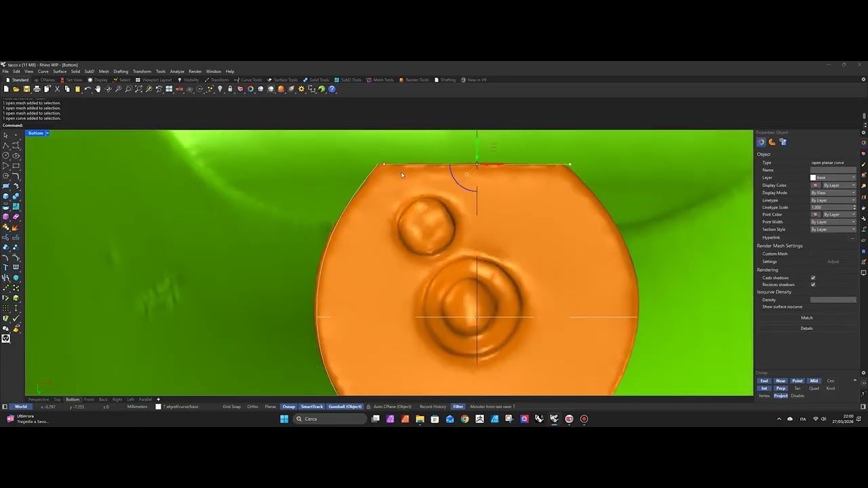The width and height of the screenshot is (868, 488).
Task: Click the Filter button in status bar
Action: (x=458, y=407)
